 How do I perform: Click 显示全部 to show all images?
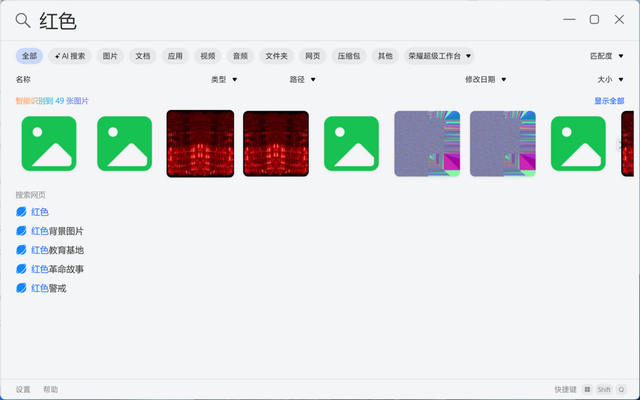(x=609, y=101)
